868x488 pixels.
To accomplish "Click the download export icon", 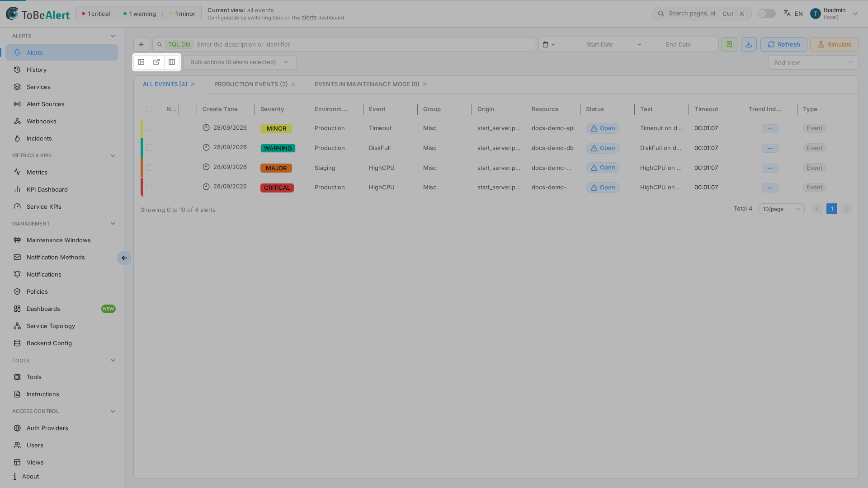I will 749,44.
